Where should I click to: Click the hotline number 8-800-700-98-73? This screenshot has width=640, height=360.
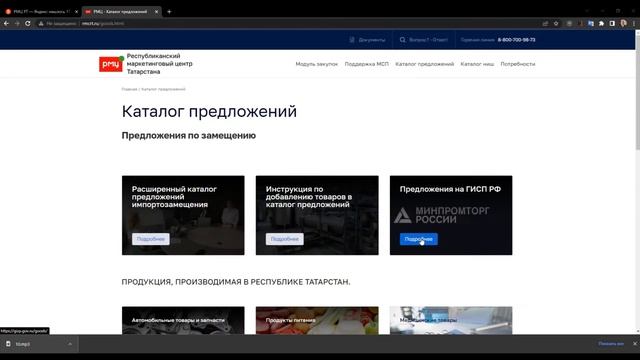click(516, 40)
